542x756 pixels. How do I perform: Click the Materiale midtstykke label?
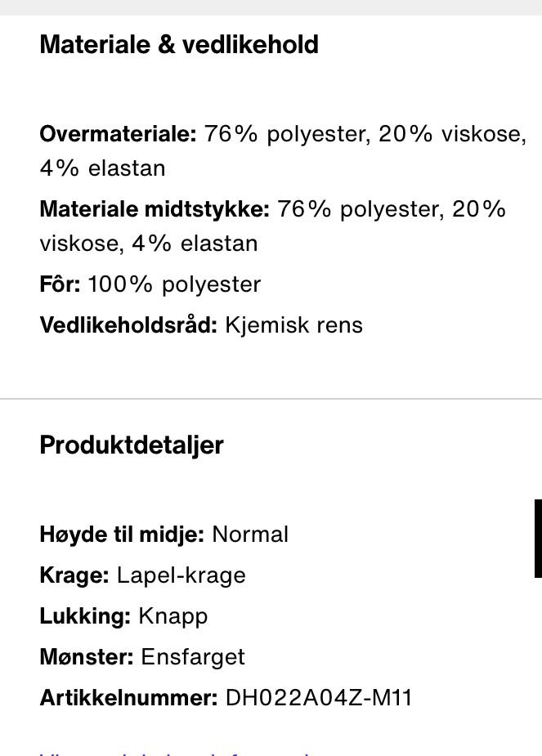[155, 209]
